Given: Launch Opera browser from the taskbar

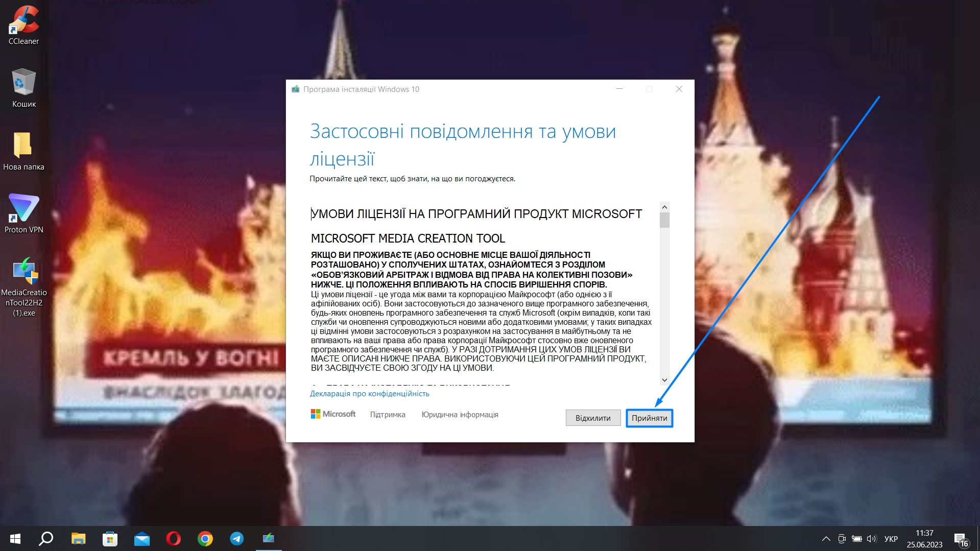Looking at the screenshot, I should click(173, 539).
